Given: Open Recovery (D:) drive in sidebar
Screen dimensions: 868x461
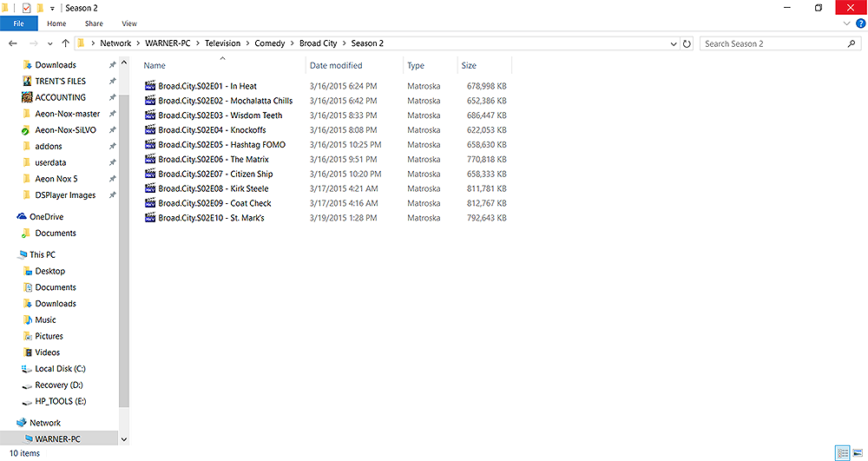Looking at the screenshot, I should coord(59,385).
